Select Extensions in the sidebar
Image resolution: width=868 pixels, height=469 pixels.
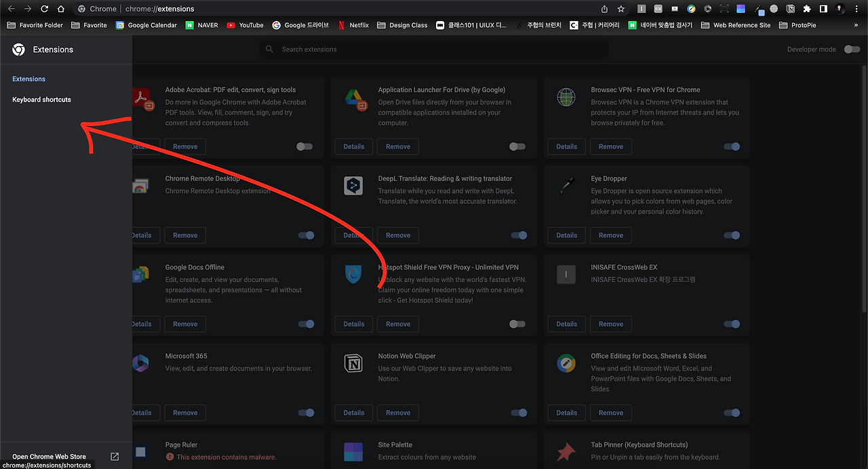click(28, 79)
